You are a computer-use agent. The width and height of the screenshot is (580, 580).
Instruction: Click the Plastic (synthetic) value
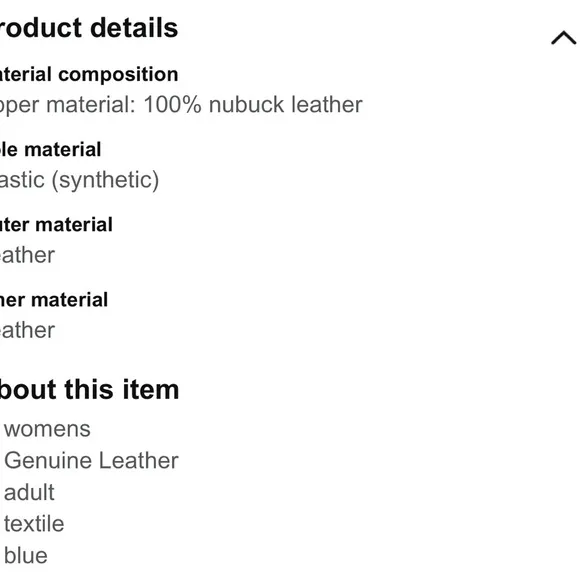[79, 180]
